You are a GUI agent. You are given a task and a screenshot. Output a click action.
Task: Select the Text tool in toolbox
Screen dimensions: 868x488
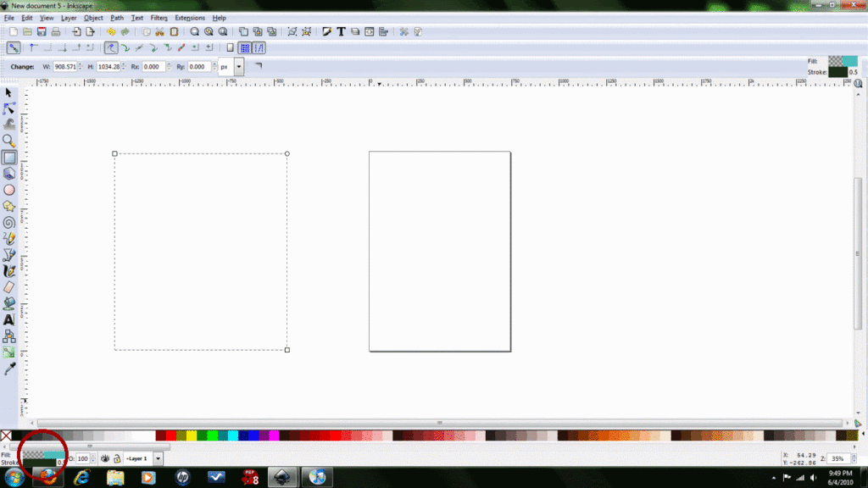8,319
